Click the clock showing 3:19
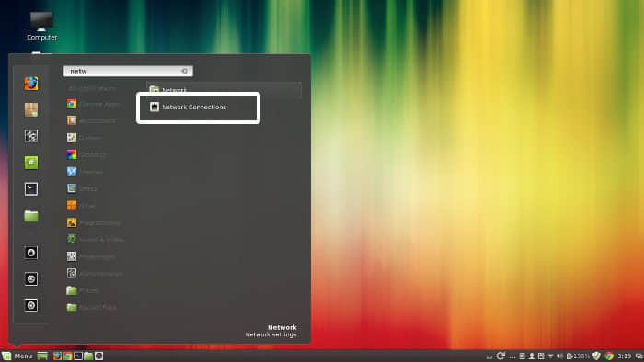The width and height of the screenshot is (644, 362). (624, 356)
